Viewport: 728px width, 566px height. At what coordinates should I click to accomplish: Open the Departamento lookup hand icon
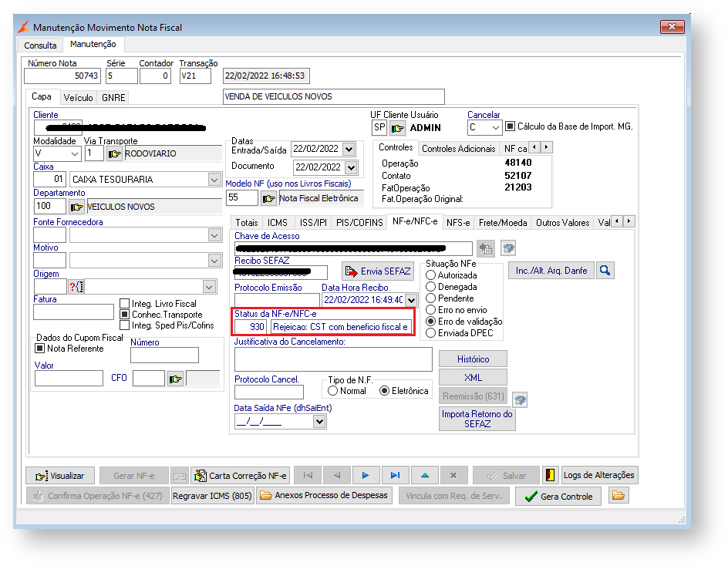point(76,207)
